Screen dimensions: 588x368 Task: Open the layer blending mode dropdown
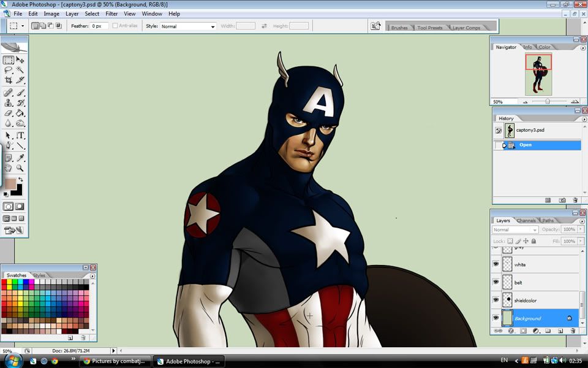pyautogui.click(x=515, y=229)
